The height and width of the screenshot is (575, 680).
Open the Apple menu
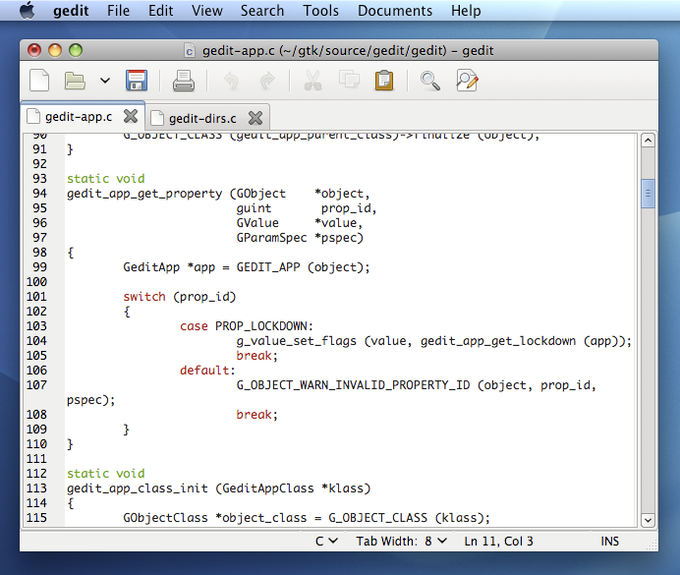point(27,10)
